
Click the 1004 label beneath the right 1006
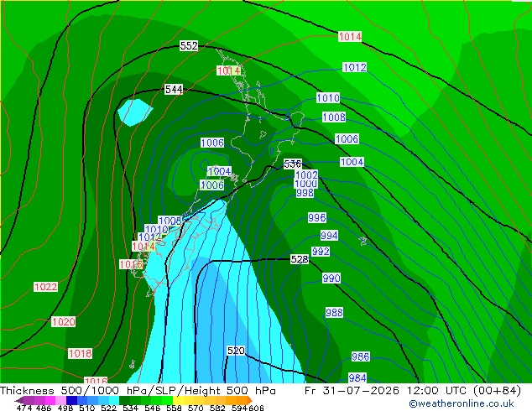click(x=352, y=162)
